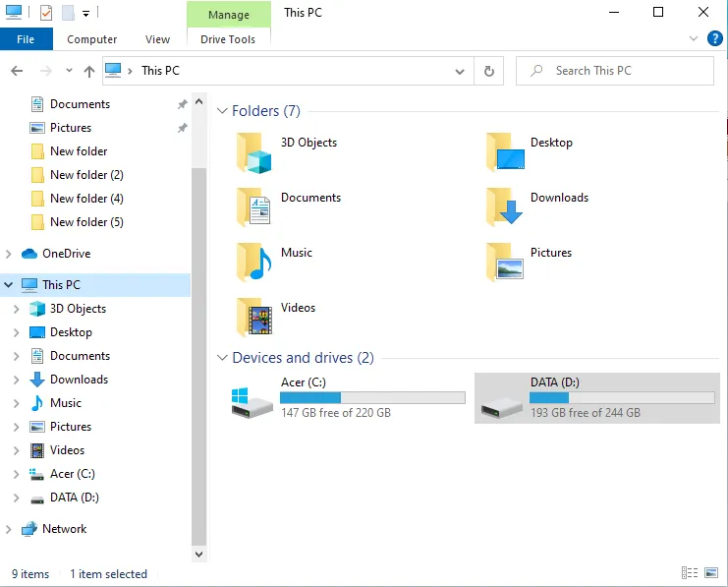Select the Manage contextual tab
The width and height of the screenshot is (728, 587).
[229, 15]
